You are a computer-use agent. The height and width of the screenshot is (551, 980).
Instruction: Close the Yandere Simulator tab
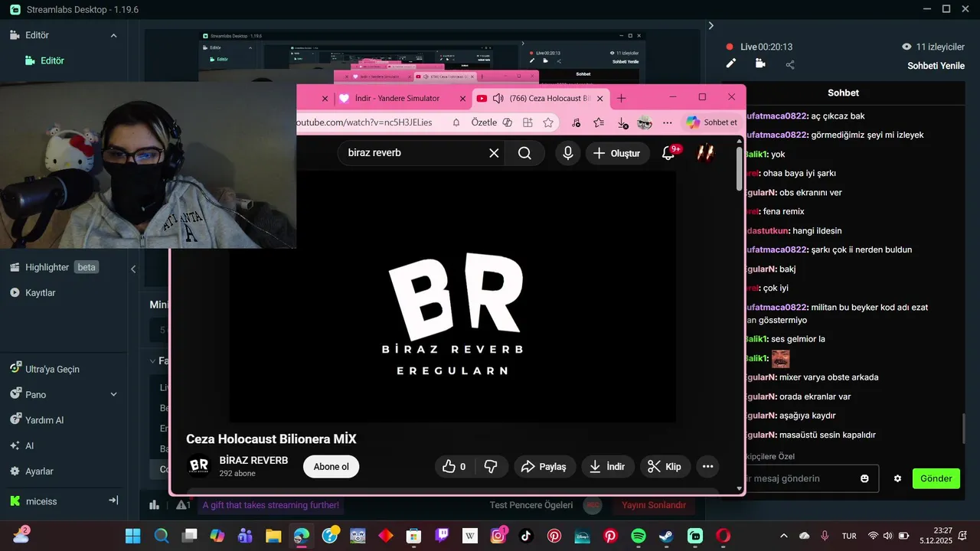pyautogui.click(x=462, y=98)
